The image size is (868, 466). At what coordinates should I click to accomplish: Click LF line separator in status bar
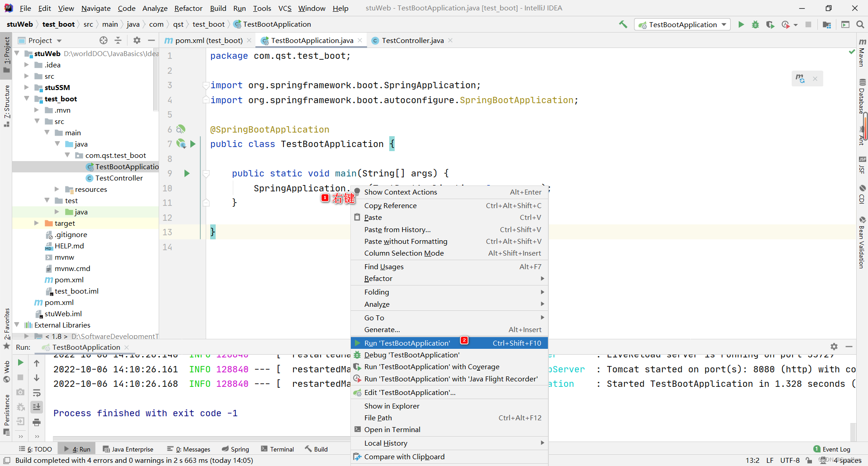pyautogui.click(x=769, y=461)
